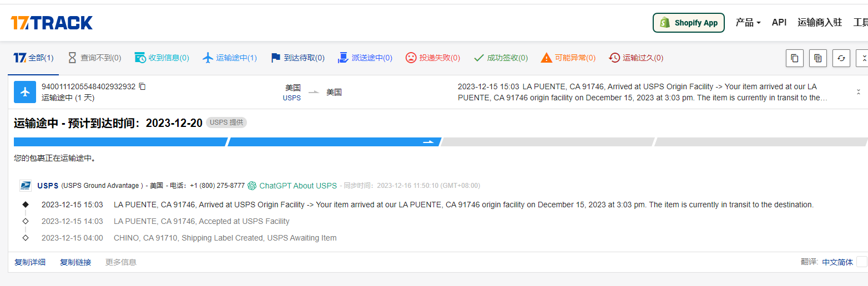
Task: Click the 复制详细 link
Action: click(x=30, y=262)
